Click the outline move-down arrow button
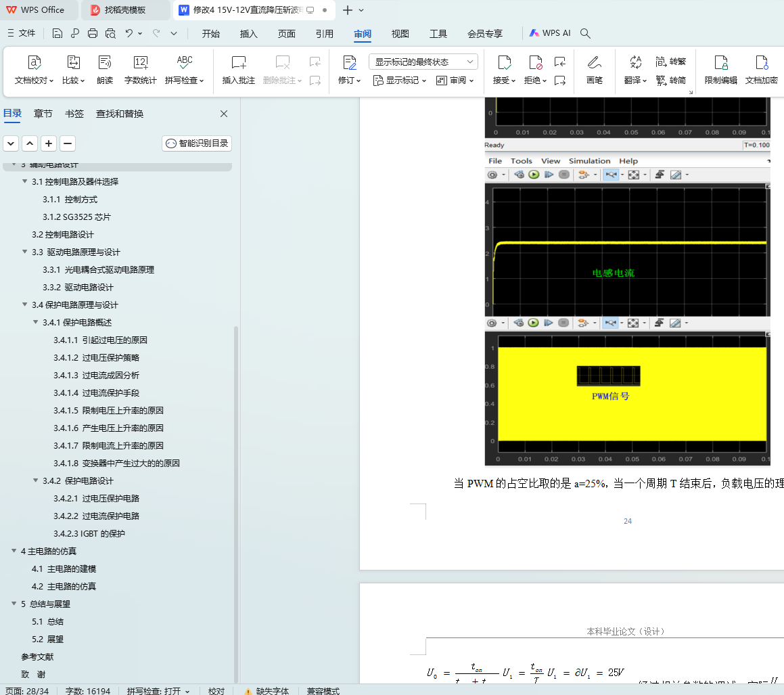 [11, 143]
